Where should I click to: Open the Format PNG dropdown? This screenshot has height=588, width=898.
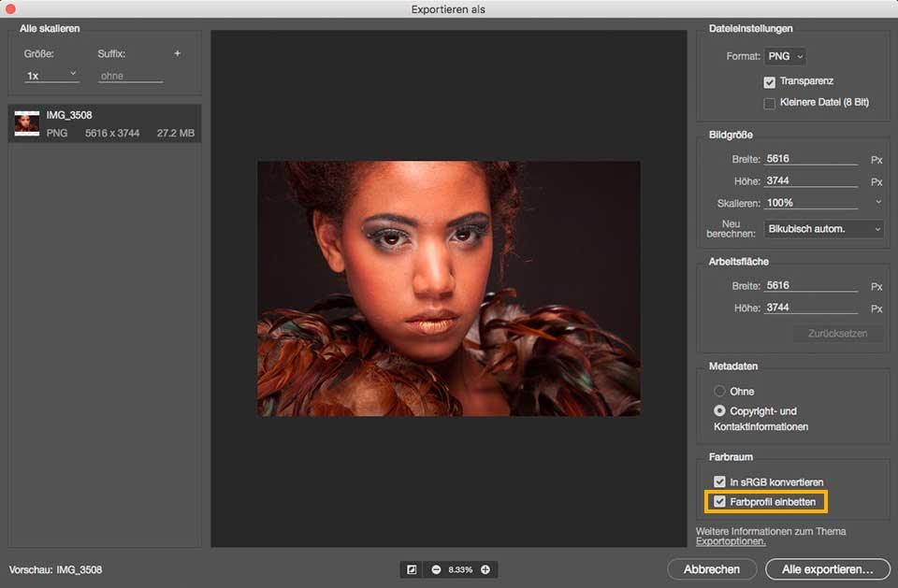coord(785,56)
